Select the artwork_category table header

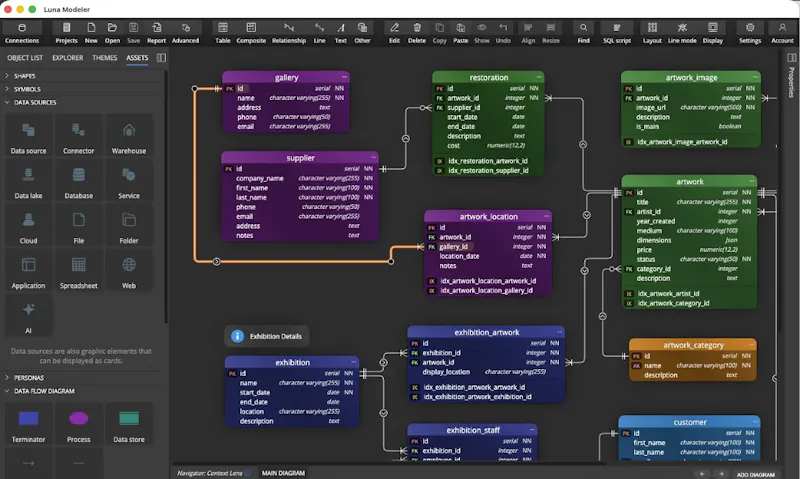point(693,345)
